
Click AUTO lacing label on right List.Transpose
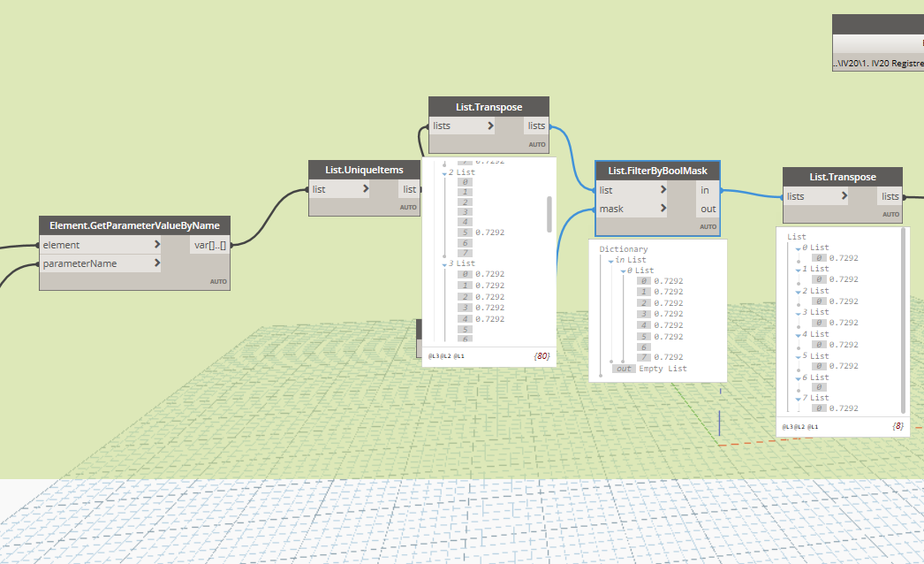click(x=890, y=214)
